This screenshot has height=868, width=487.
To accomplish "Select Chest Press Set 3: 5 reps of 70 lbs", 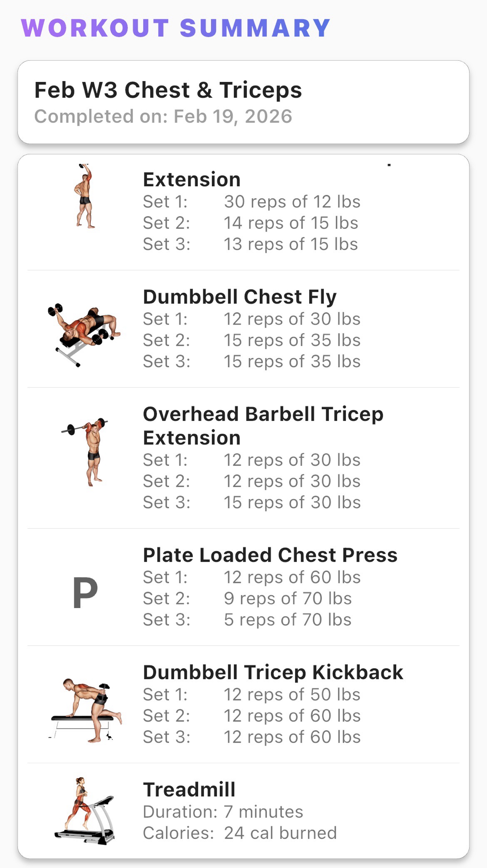I will 247,620.
